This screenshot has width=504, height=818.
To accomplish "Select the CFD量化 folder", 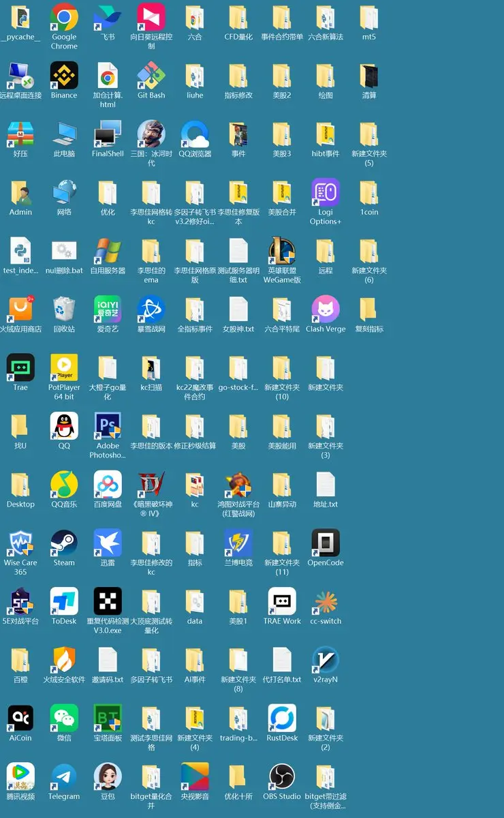I will click(x=238, y=17).
